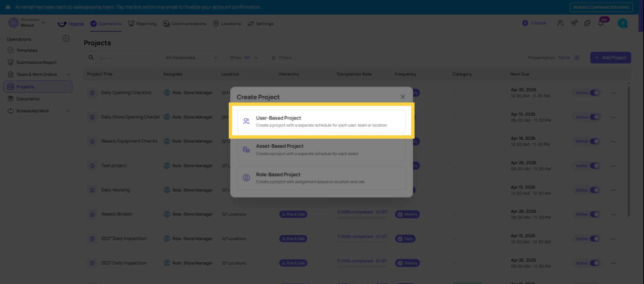Screen dimensions: 644x284
Task: Click the Completion Rate column header
Action: [354, 74]
